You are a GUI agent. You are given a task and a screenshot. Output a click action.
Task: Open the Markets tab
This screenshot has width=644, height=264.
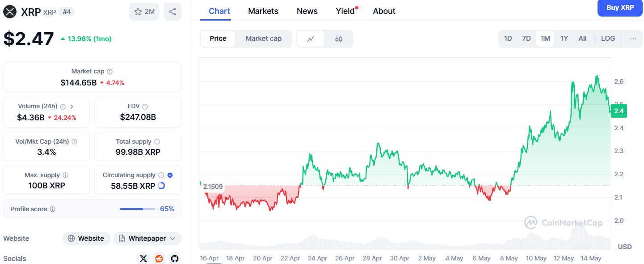[x=263, y=11]
